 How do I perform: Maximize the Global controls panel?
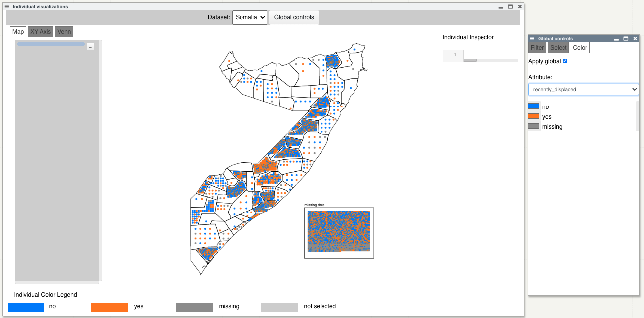tap(626, 38)
